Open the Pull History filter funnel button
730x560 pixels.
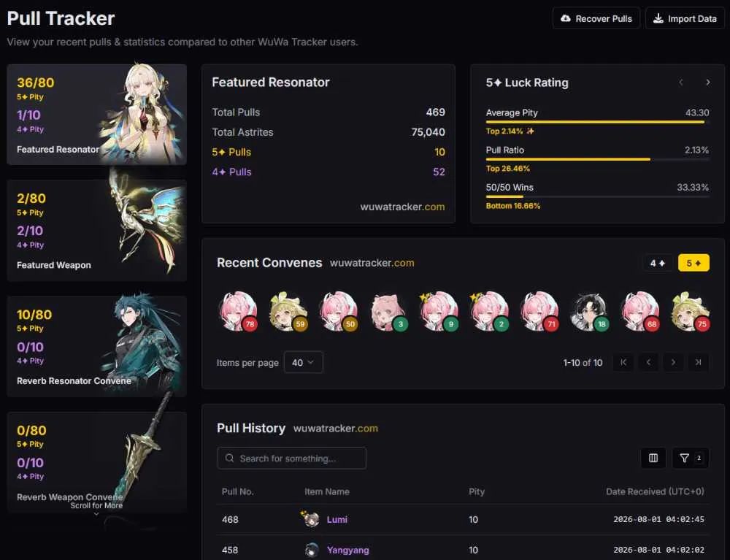point(691,458)
